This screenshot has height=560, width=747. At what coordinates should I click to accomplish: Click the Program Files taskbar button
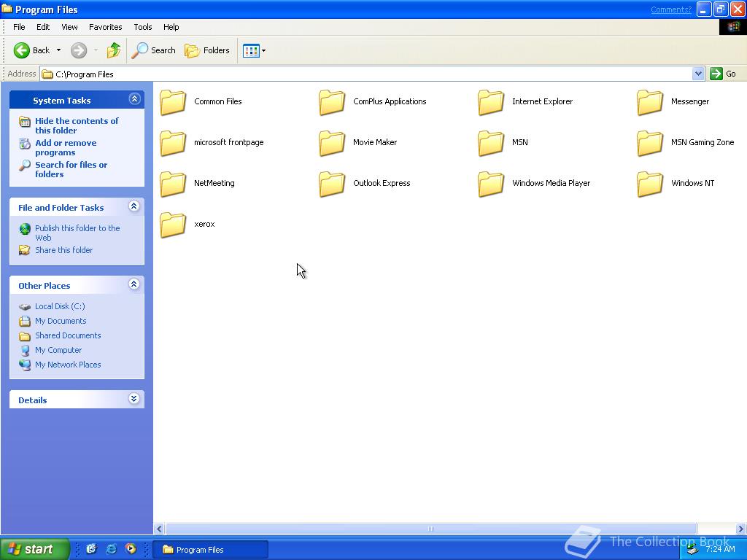(211, 550)
